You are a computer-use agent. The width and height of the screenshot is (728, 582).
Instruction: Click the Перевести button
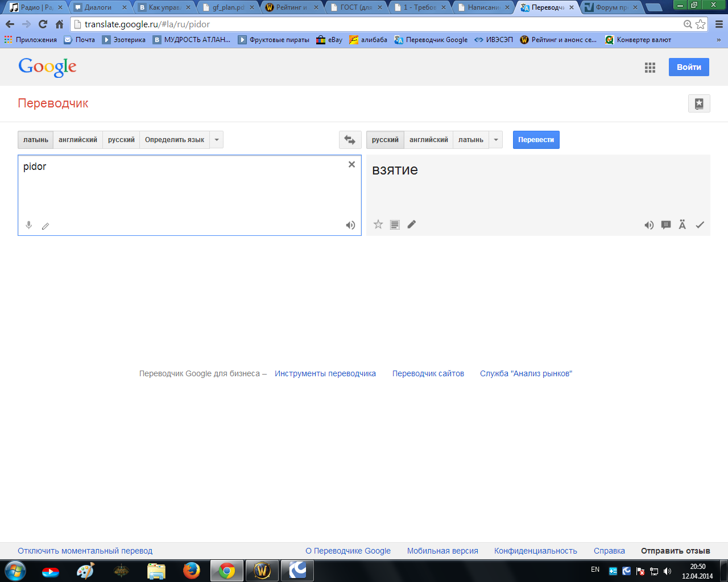(x=536, y=140)
